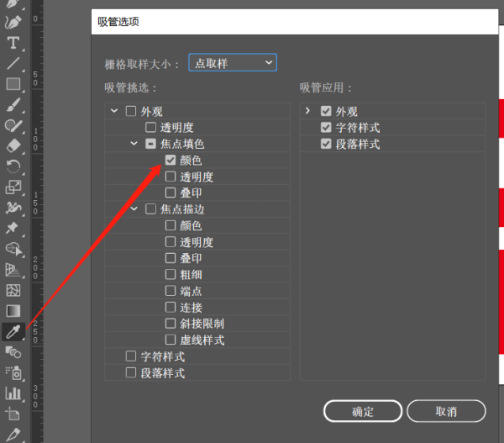Image resolution: width=504 pixels, height=443 pixels.
Task: Enable the 连接 checkbox
Action: pos(171,307)
